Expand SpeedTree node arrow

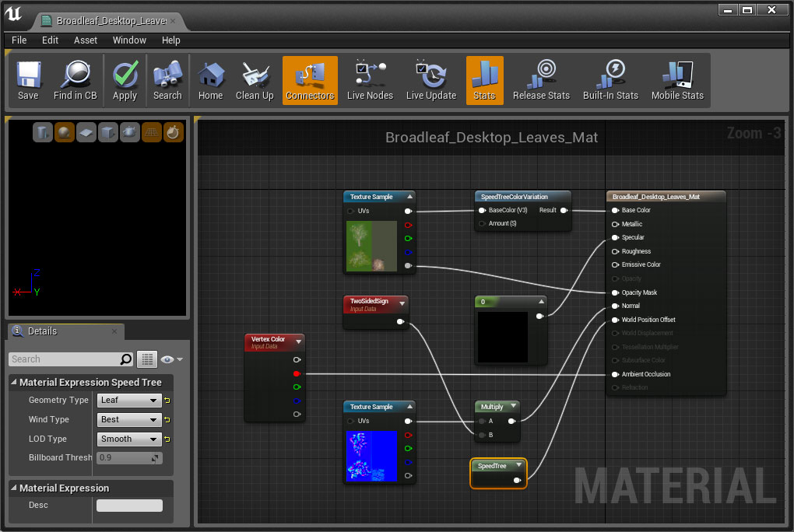click(x=518, y=465)
